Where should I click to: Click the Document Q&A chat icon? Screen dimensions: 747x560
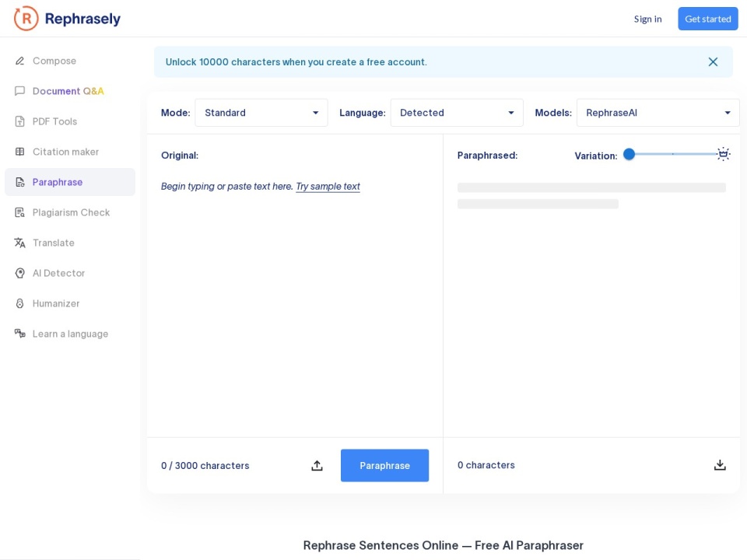click(x=19, y=91)
